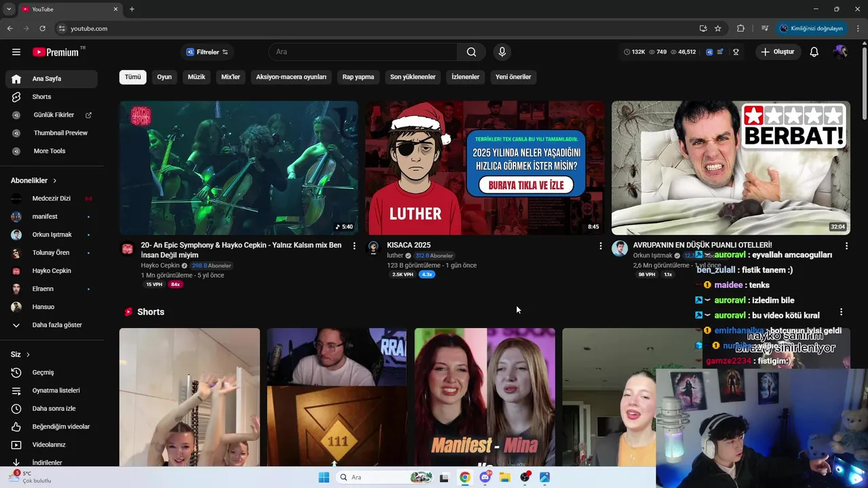Open Chrome media control icon
This screenshot has width=868, height=488.
[765, 28]
